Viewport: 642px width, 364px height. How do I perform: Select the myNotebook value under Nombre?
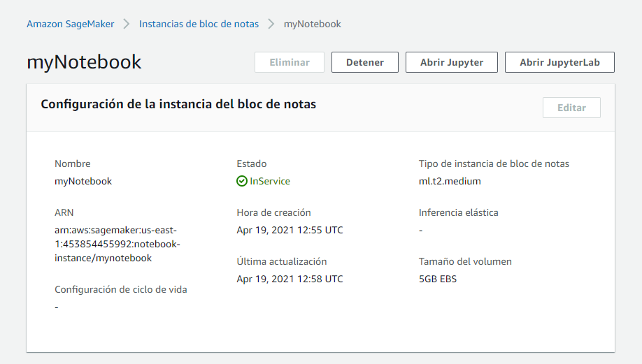coord(83,181)
